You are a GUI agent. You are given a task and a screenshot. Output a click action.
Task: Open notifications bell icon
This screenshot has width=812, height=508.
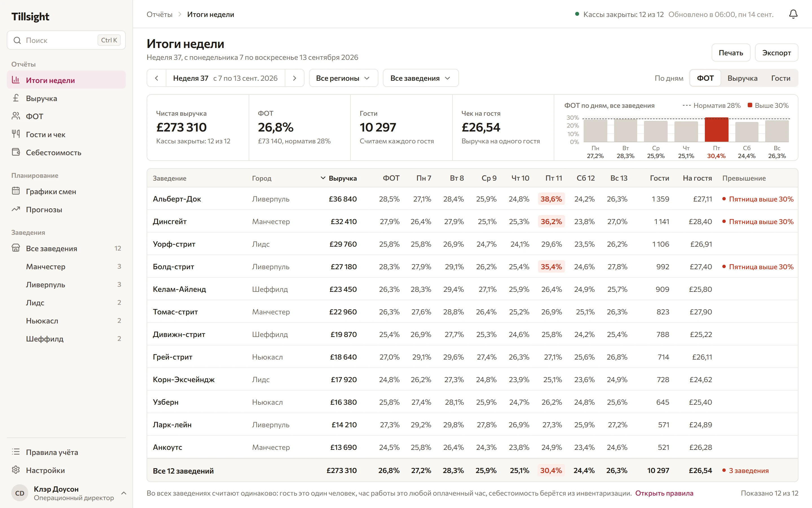coord(793,14)
